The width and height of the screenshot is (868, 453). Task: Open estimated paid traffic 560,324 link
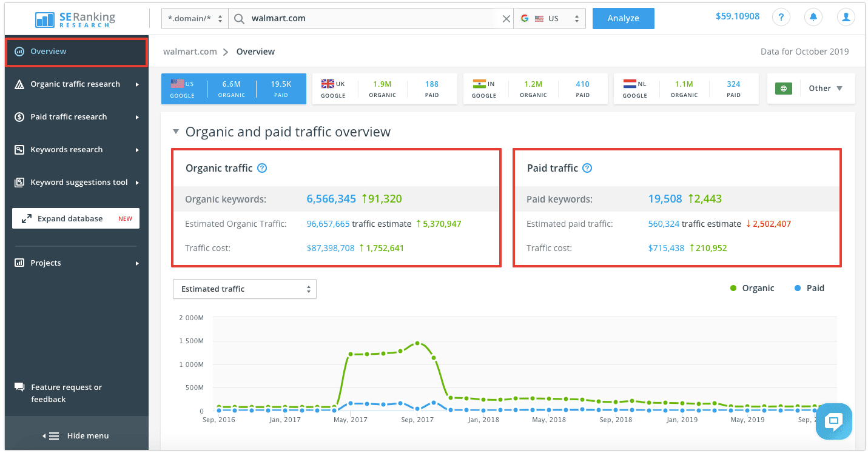(x=664, y=224)
